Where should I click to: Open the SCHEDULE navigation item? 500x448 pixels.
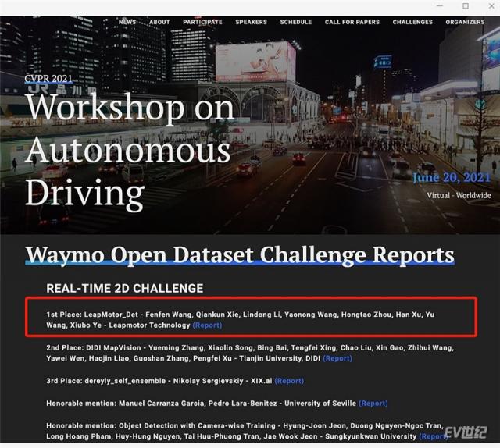click(295, 22)
